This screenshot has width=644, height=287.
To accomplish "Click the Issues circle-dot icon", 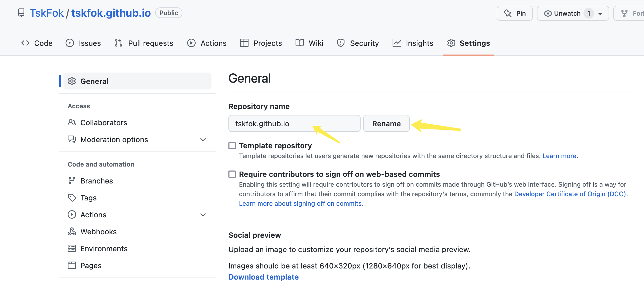I will pyautogui.click(x=70, y=43).
